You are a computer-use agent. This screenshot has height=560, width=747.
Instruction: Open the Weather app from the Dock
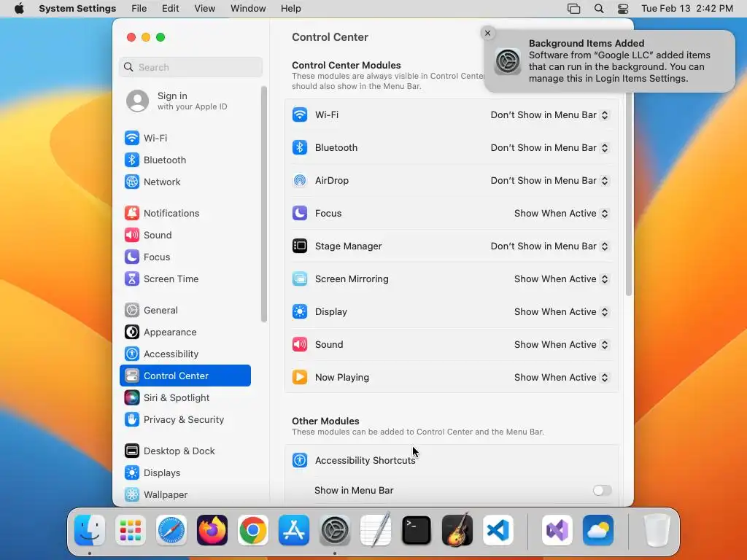click(598, 530)
